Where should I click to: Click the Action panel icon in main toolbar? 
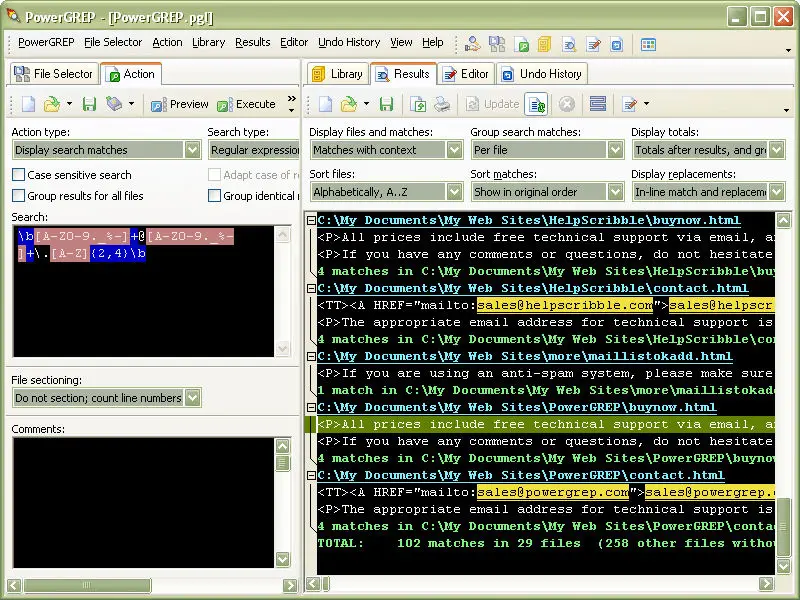pyautogui.click(x=521, y=45)
